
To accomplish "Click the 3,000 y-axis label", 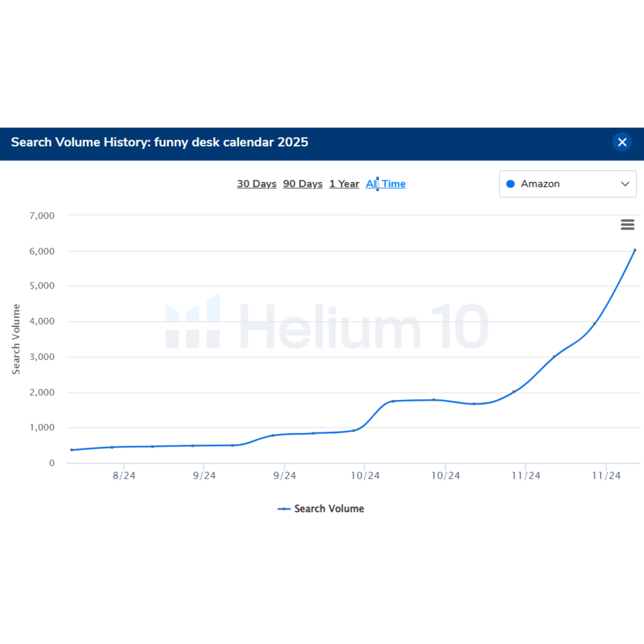I will (42, 357).
